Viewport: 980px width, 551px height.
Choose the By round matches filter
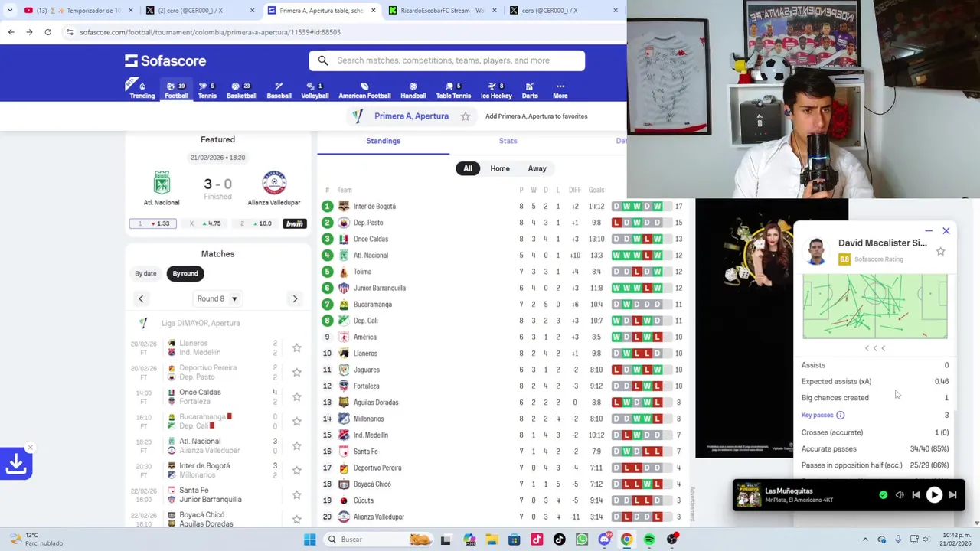pos(185,273)
